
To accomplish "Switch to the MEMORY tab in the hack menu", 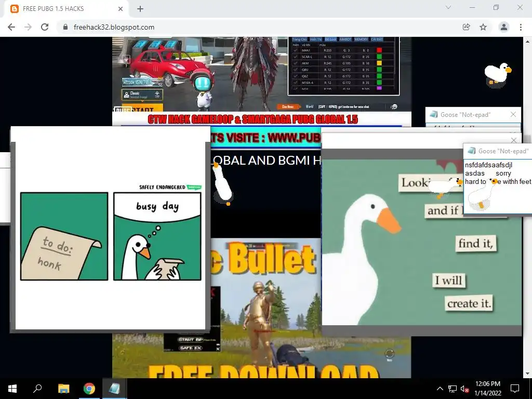I will tap(361, 39).
